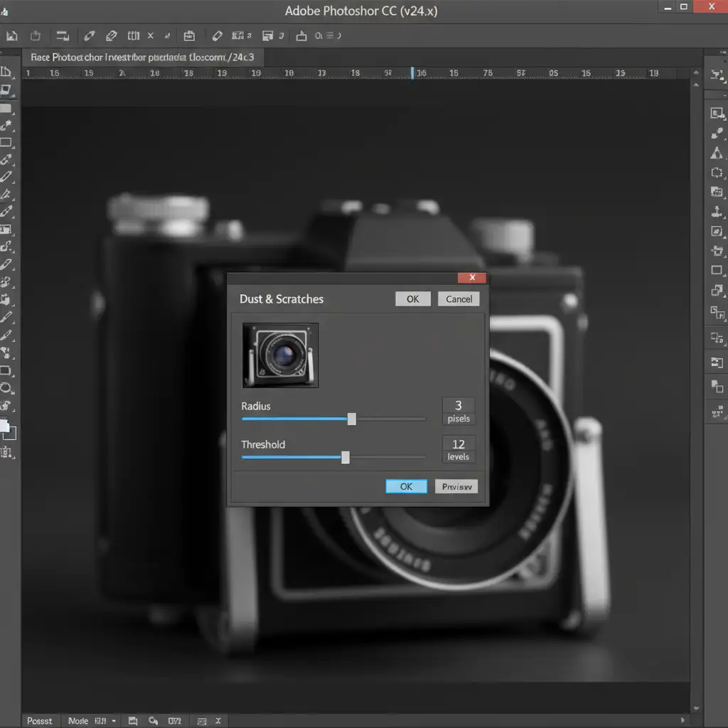
Task: Click the Radius value field showing 3
Action: pyautogui.click(x=459, y=405)
